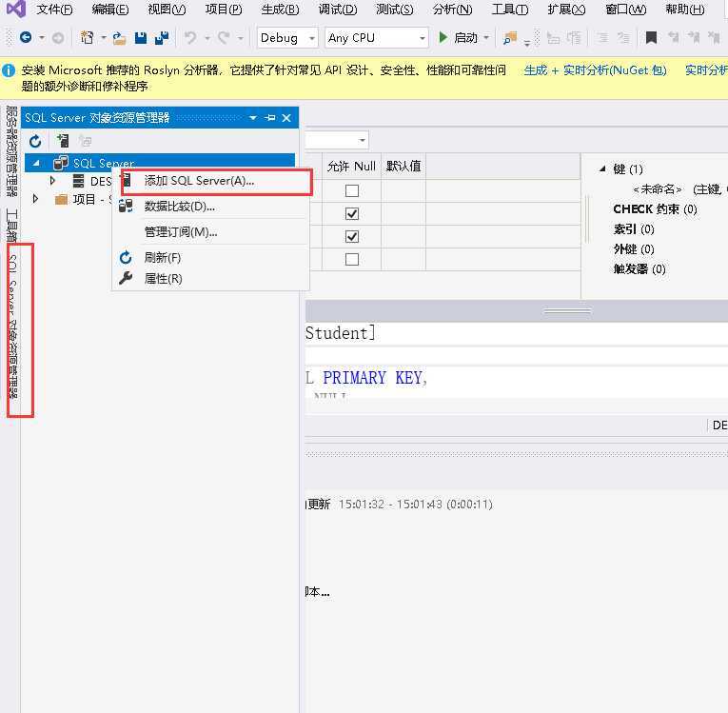This screenshot has height=713, width=728.
Task: Check the fourth Allow Null checkbox
Action: (352, 259)
